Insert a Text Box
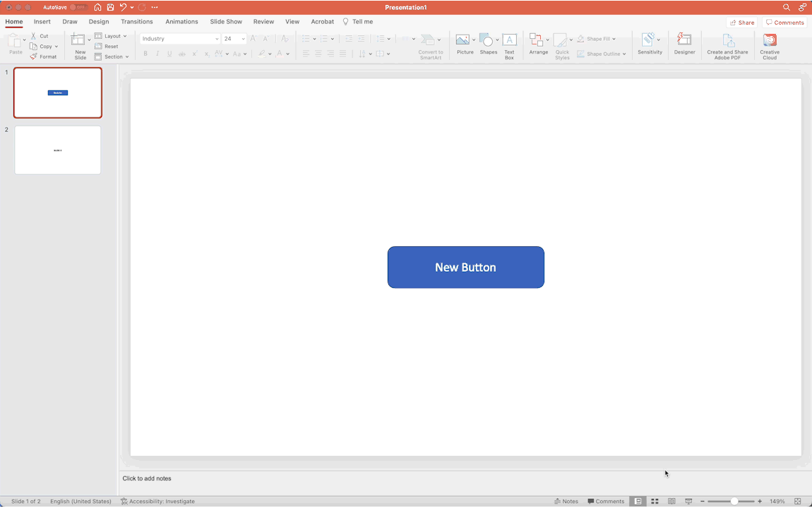 click(x=509, y=44)
